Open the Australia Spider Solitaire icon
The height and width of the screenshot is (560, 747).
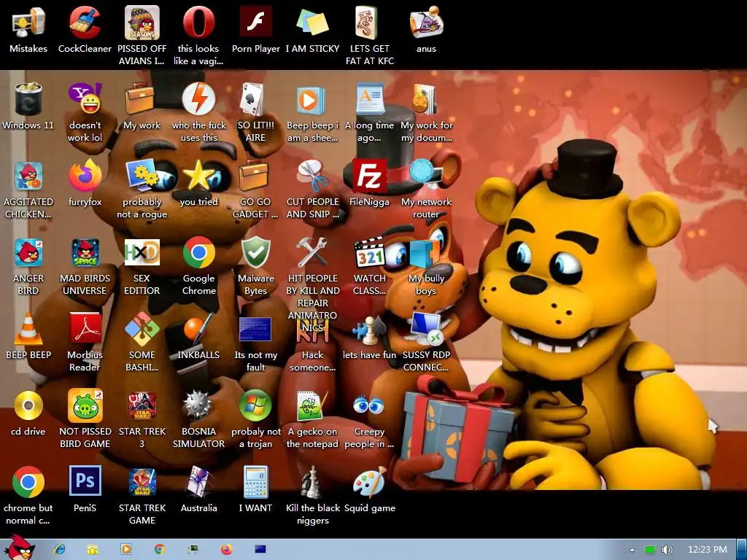[x=198, y=482]
